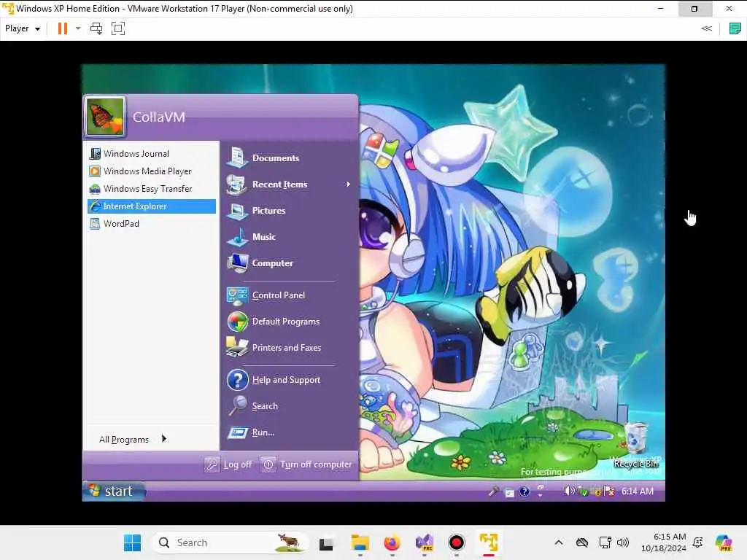Launch Internet Explorer from the start menu
The image size is (747, 560).
152,206
